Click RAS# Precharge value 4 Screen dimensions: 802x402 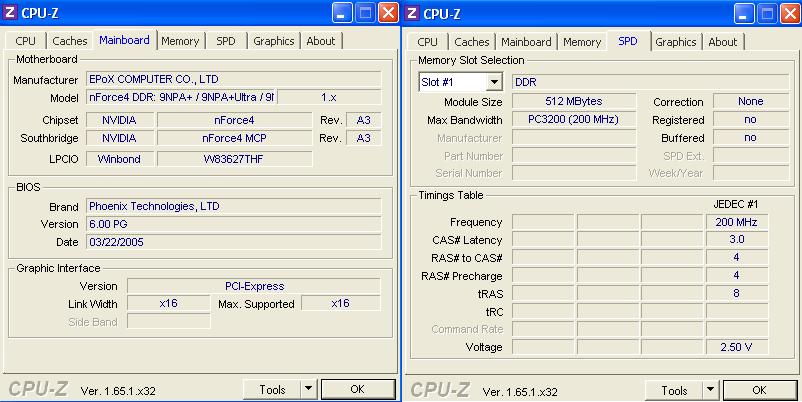coord(737,275)
